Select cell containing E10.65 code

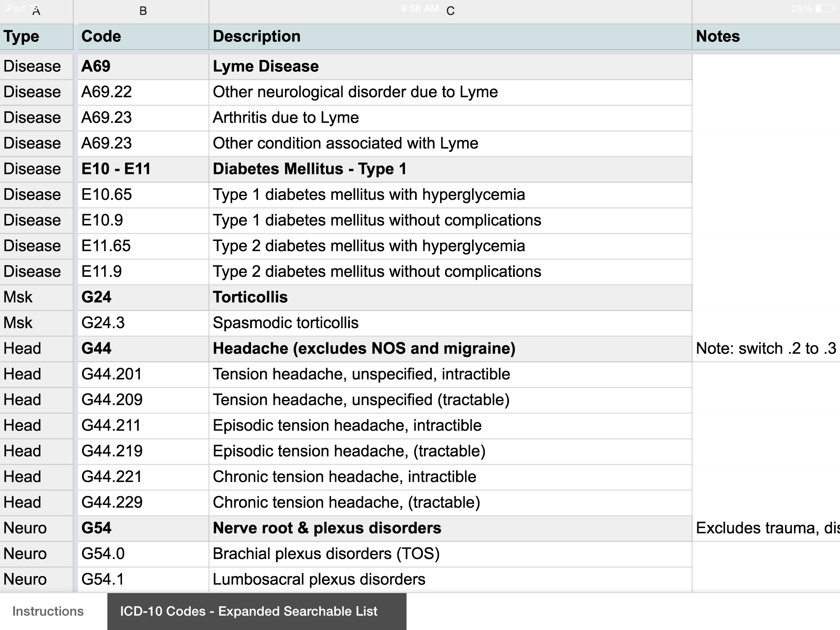(x=107, y=194)
